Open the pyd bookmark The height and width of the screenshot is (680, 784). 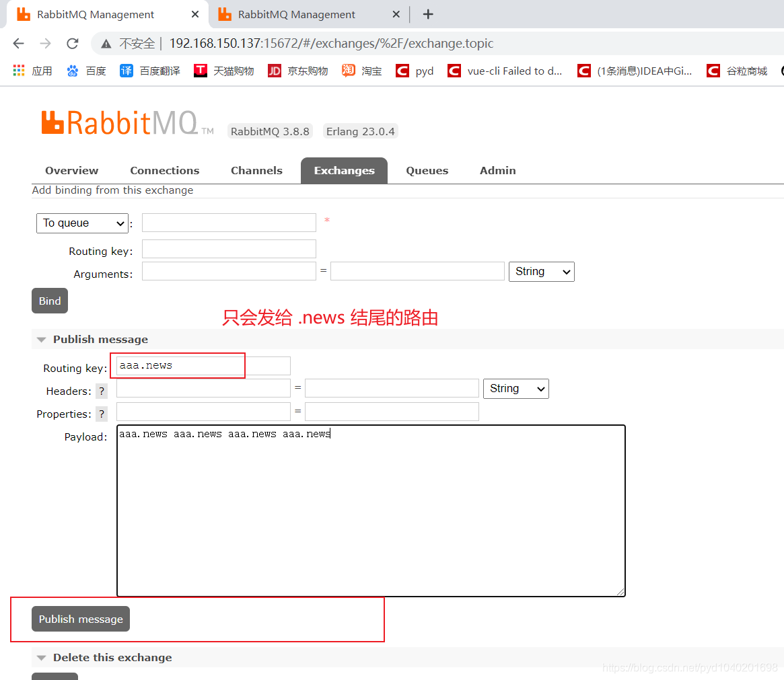coord(415,71)
